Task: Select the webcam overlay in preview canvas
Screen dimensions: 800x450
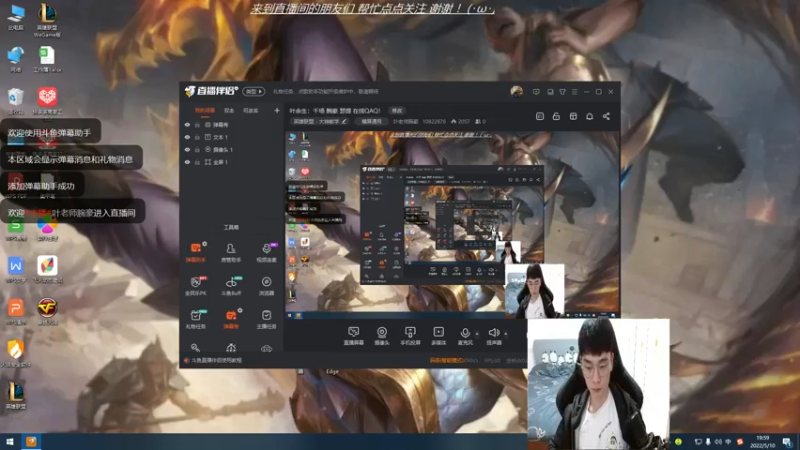Action: click(535, 291)
